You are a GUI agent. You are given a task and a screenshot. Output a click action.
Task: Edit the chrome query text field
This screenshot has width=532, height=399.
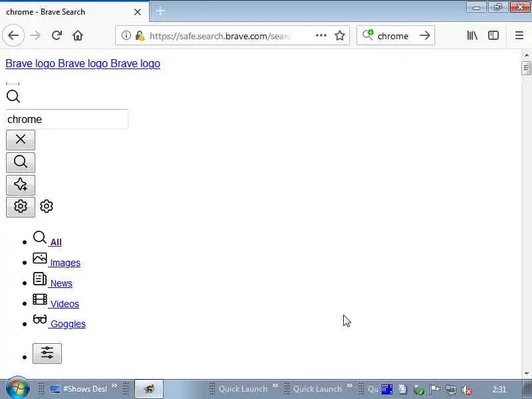pyautogui.click(x=67, y=119)
